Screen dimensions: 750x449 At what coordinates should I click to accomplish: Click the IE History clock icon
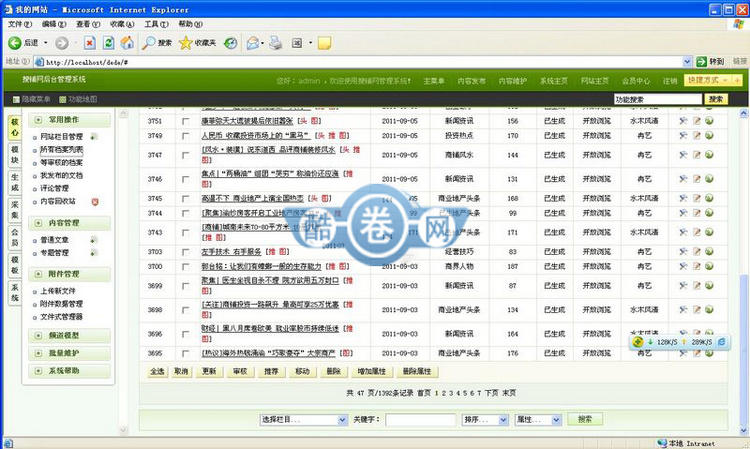(231, 43)
